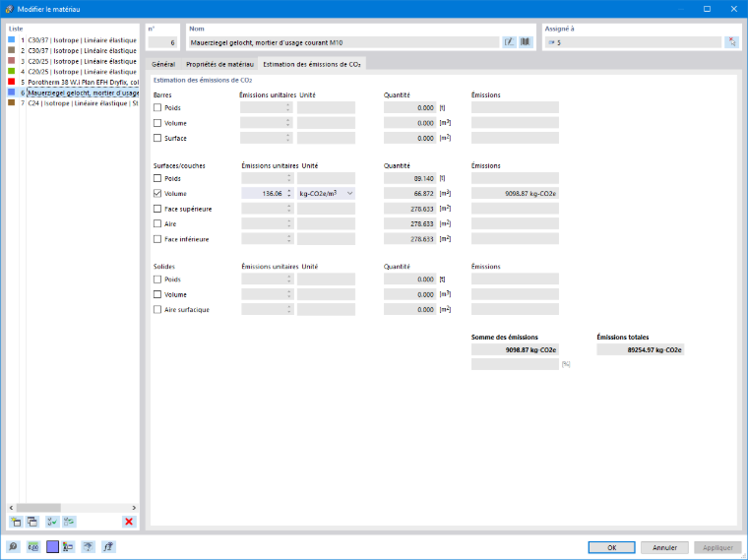The image size is (748, 560).
Task: Enable Barres Poids checkbox
Action: [x=157, y=108]
